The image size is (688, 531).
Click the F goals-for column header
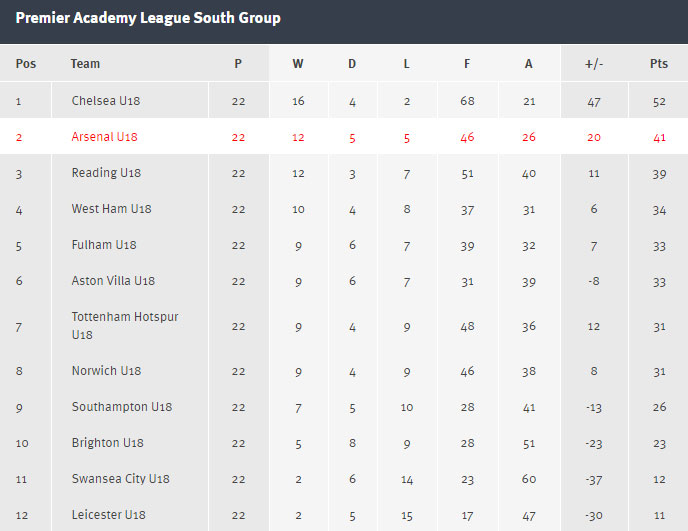tap(467, 64)
